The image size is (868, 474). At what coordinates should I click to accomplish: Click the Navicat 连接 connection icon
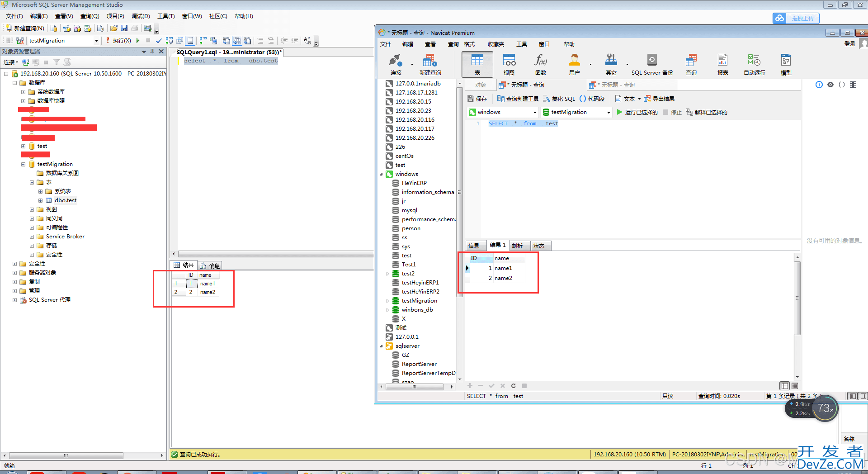[x=396, y=64]
